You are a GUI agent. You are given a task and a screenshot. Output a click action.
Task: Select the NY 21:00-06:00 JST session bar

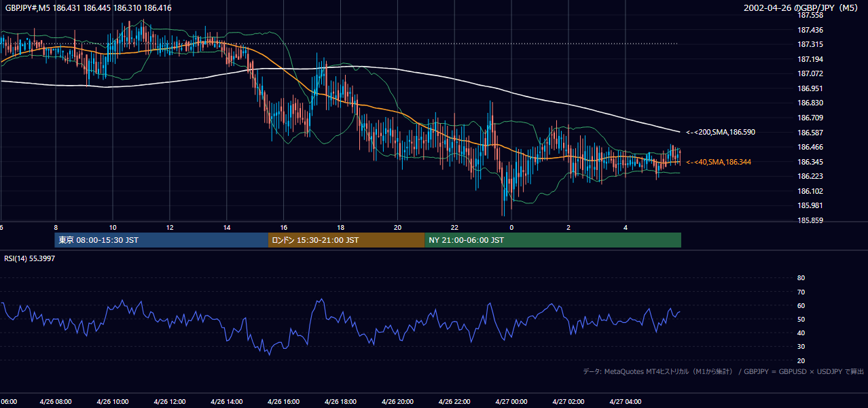tap(553, 240)
